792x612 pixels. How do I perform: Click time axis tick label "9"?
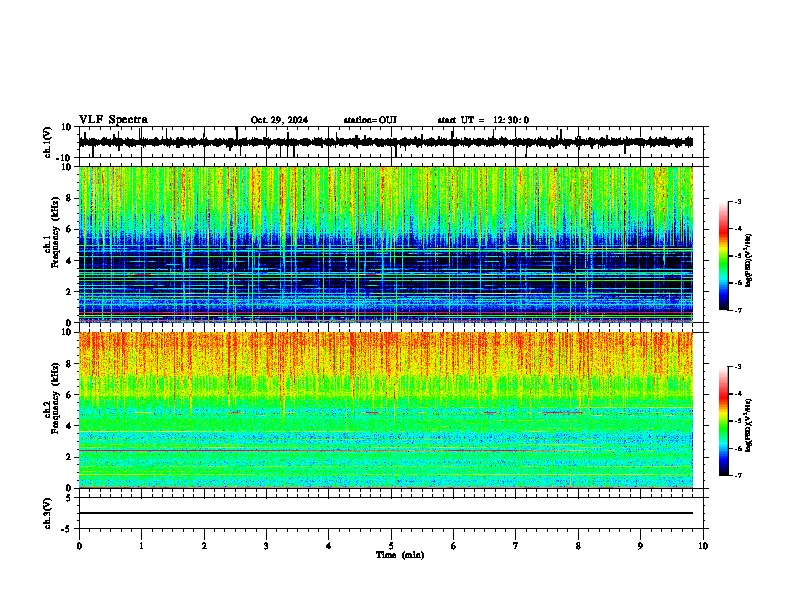click(x=640, y=546)
